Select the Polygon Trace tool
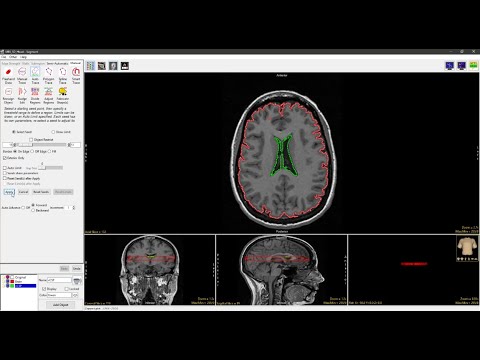 coord(49,76)
